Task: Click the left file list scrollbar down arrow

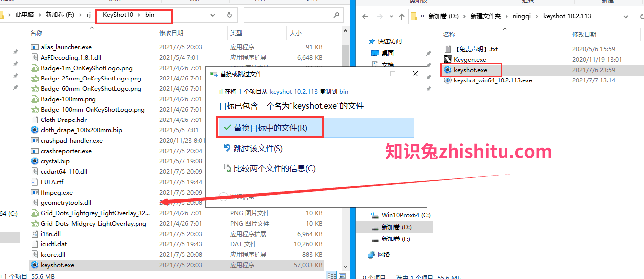Action: 345,267
